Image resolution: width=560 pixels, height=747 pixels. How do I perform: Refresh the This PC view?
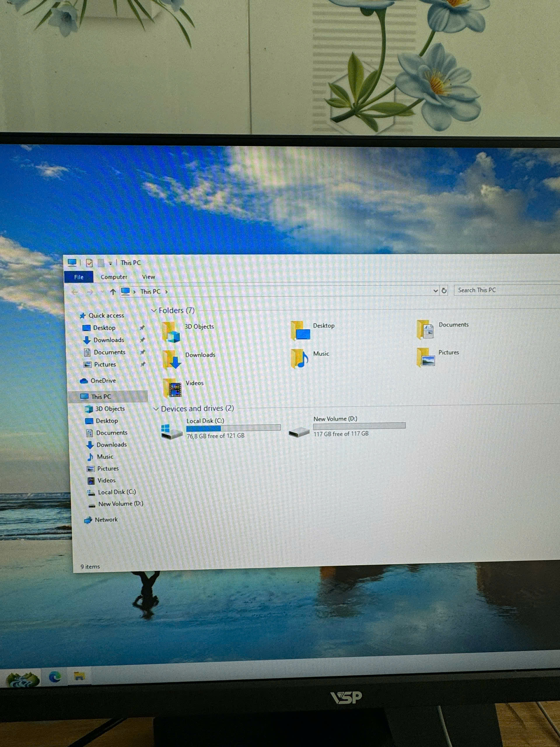[x=444, y=290]
